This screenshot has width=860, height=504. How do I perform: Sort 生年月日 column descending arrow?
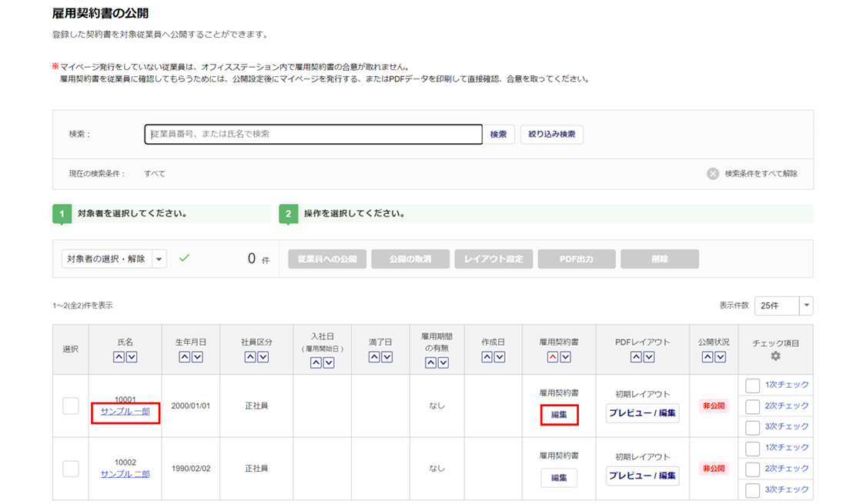[197, 356]
